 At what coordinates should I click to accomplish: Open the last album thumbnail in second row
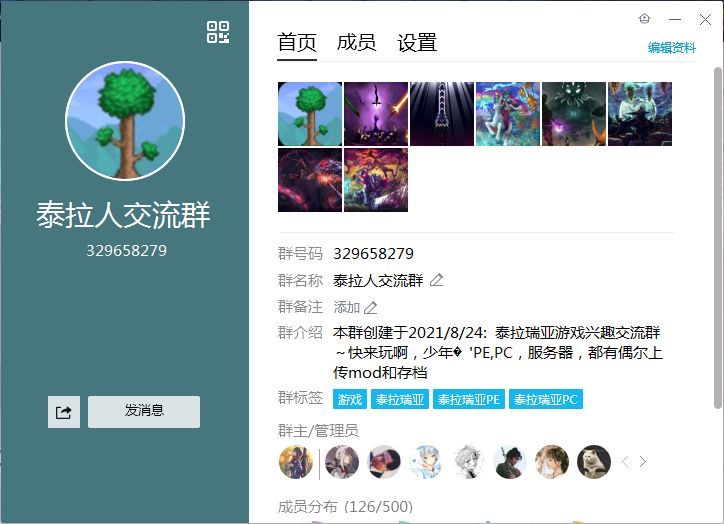376,180
